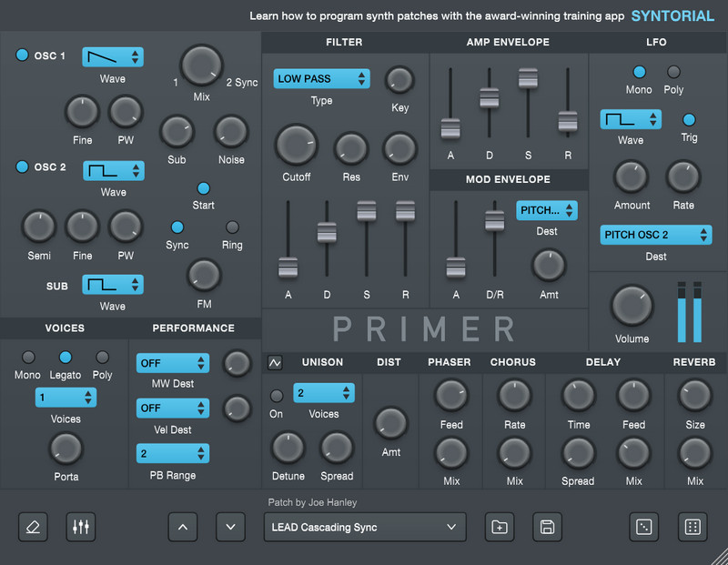Image resolution: width=728 pixels, height=565 pixels.
Task: Open the OSC 2 Wave dropdown
Action: pos(113,171)
